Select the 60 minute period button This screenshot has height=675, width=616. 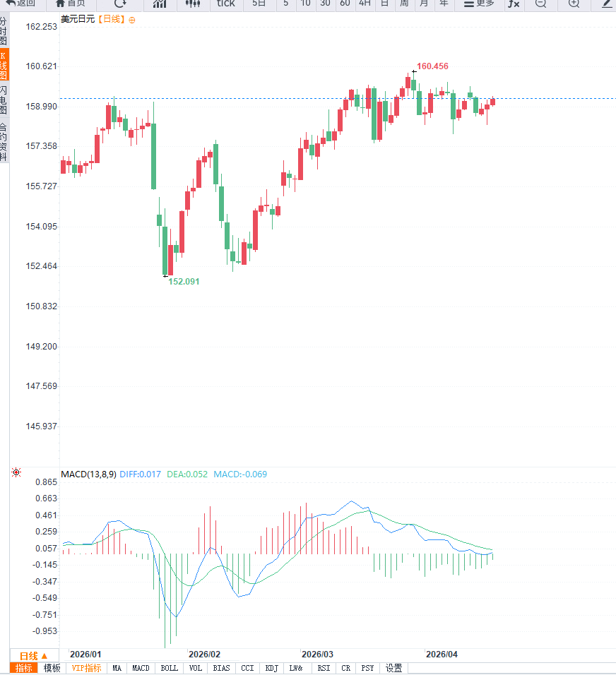tap(345, 4)
